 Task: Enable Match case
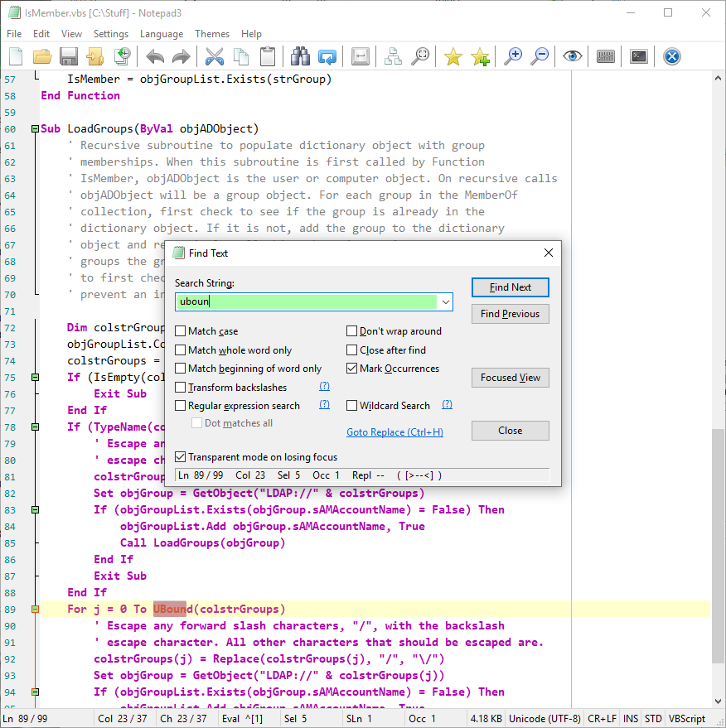180,330
